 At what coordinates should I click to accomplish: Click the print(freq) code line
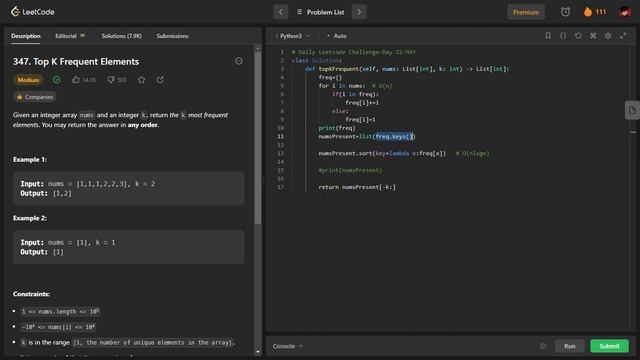[337, 128]
